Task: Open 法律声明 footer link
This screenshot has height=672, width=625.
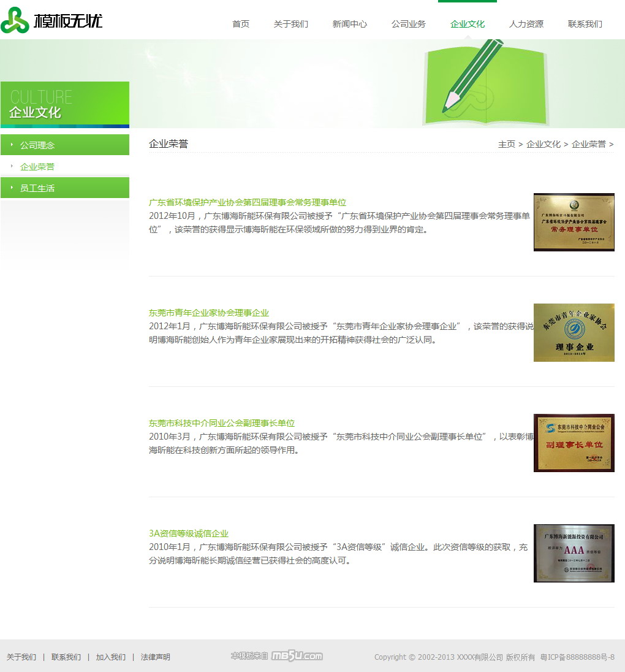Action: tap(156, 657)
